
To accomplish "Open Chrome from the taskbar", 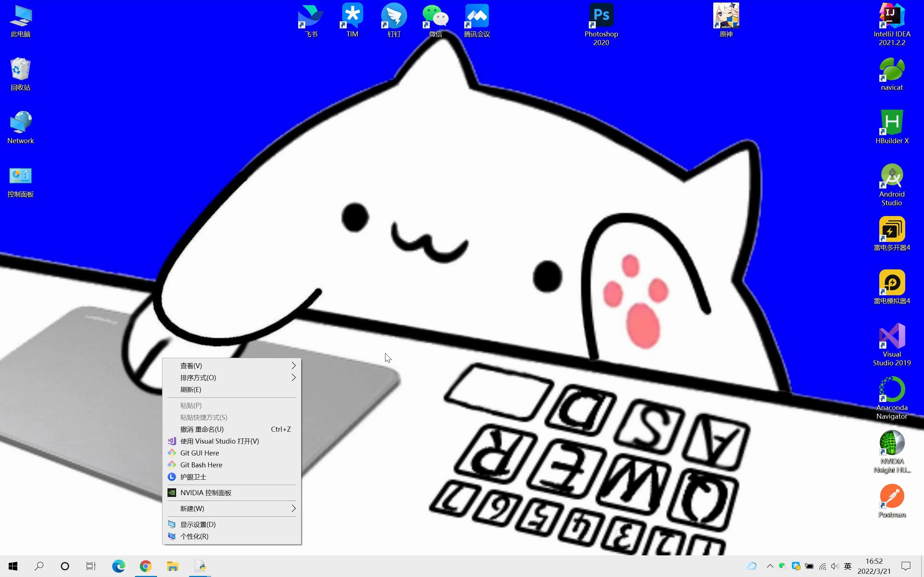I will point(145,566).
